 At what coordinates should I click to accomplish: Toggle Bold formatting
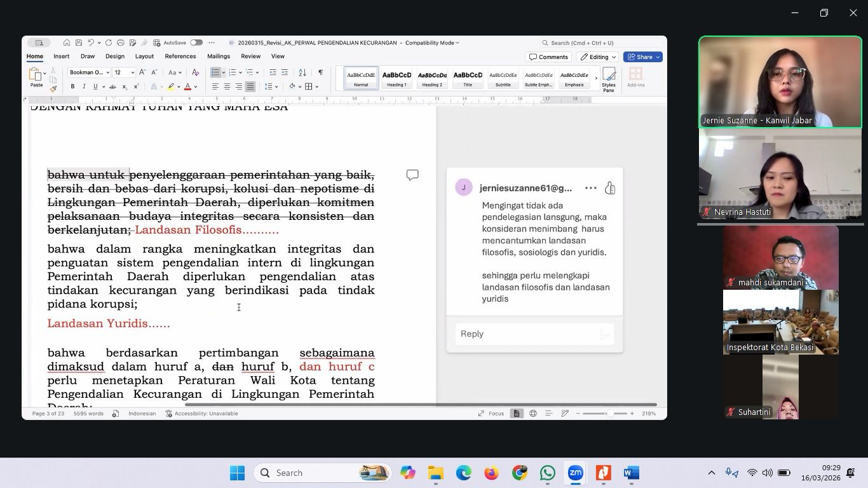point(72,86)
